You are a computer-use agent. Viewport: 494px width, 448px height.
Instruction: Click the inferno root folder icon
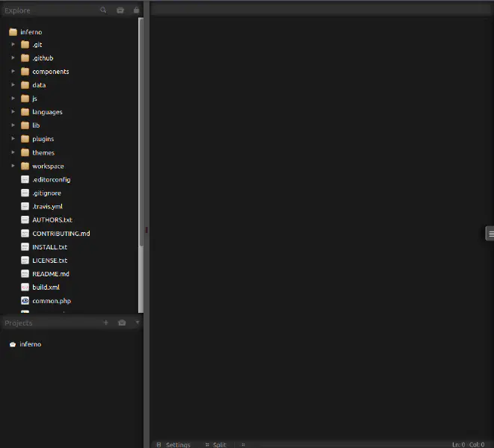tap(13, 32)
